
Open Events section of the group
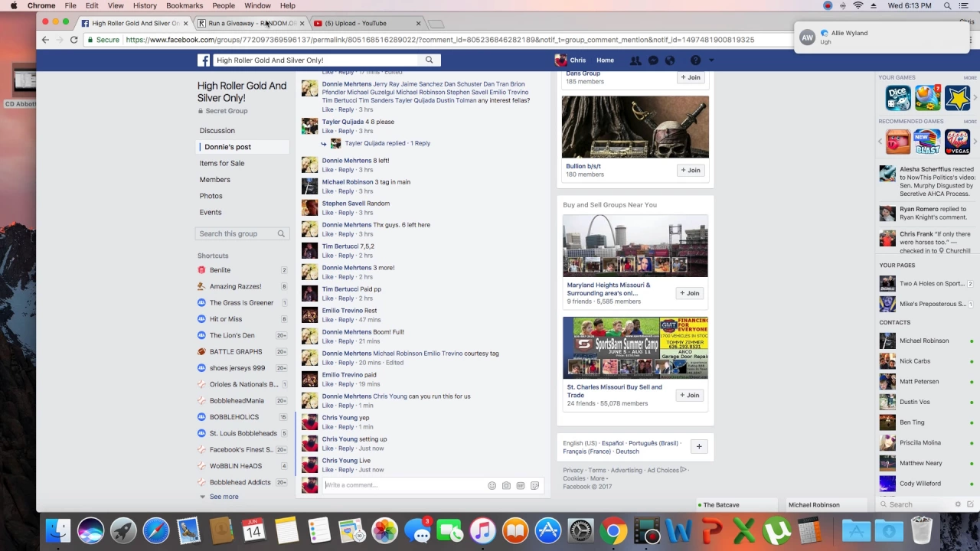[211, 213]
